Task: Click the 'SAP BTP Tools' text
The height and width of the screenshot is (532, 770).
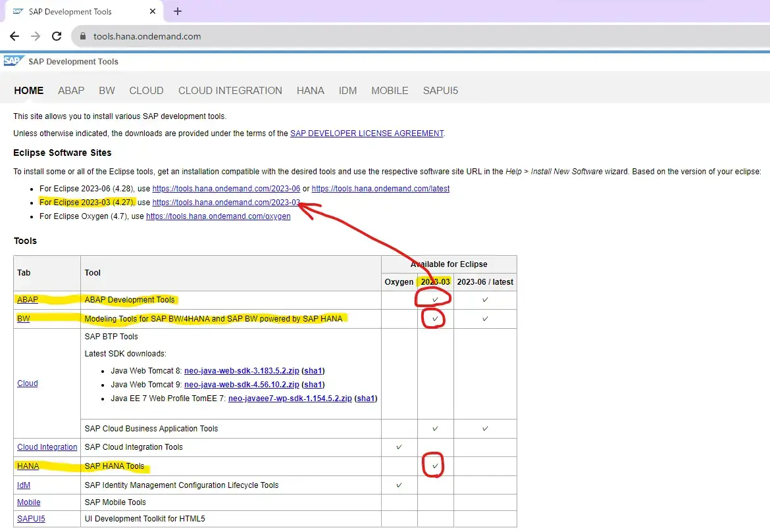Action: (111, 337)
